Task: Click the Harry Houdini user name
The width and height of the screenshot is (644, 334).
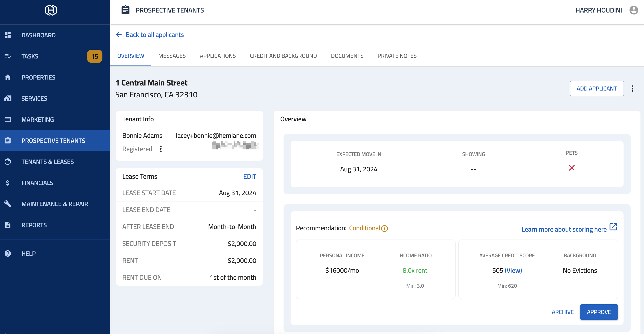Action: click(x=599, y=10)
